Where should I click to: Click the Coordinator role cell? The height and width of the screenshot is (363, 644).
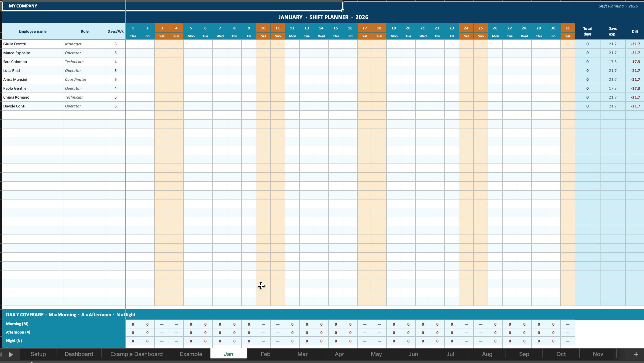coord(85,79)
